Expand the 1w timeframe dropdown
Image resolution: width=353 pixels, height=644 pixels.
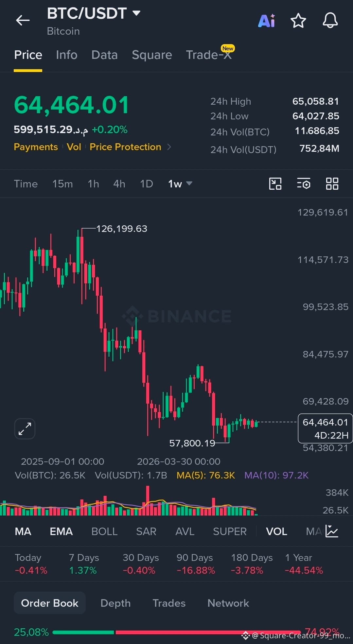coord(180,184)
